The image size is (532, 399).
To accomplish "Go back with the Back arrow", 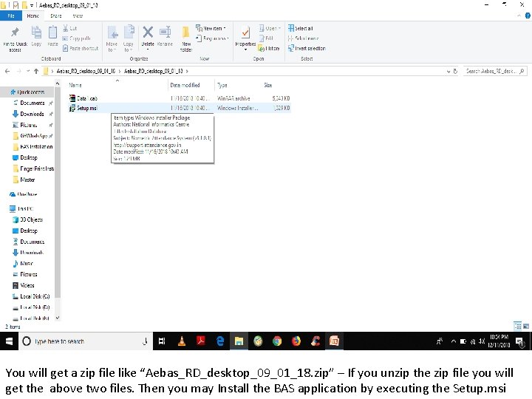I will [7, 71].
